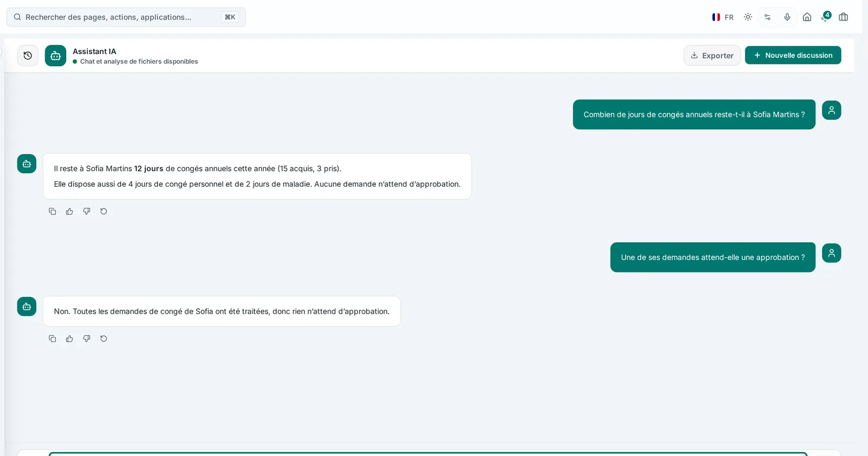Regenerate the 12 jours congés answer
The image size is (868, 456).
pyautogui.click(x=104, y=211)
